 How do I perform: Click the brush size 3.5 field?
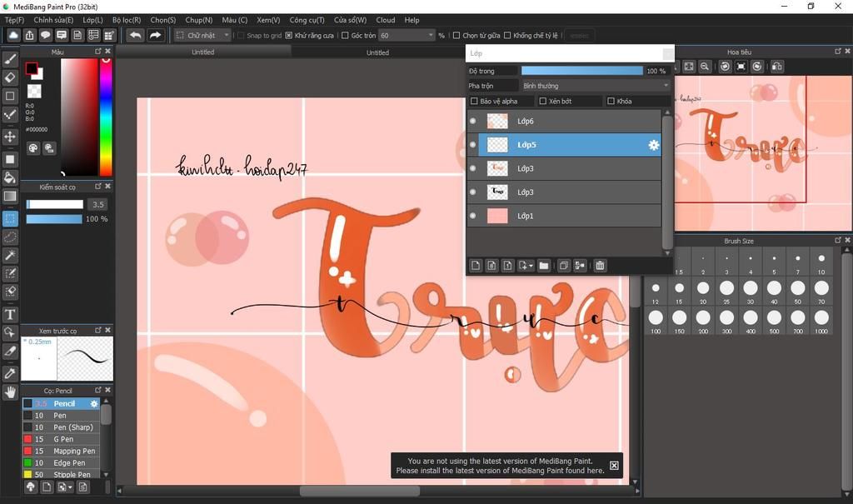click(98, 205)
